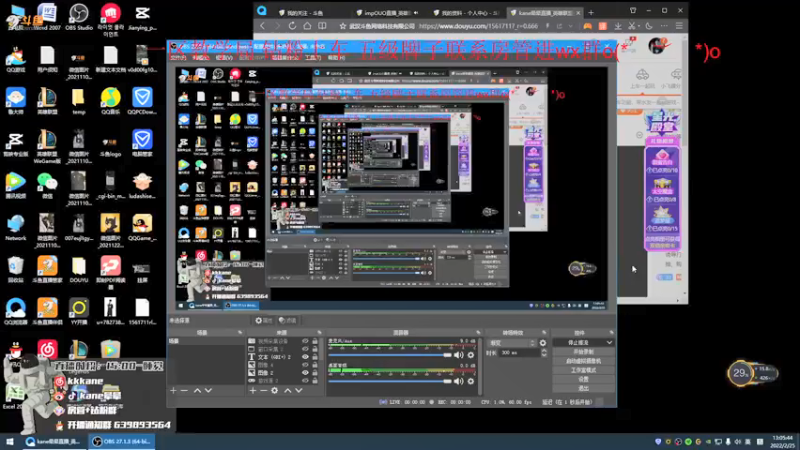
Task: Toggle visibility of bottom 显示器 source
Action: (305, 381)
